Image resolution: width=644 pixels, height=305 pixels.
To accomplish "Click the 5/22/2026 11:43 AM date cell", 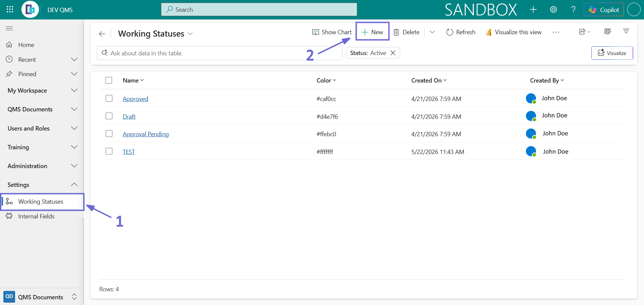I will [438, 152].
